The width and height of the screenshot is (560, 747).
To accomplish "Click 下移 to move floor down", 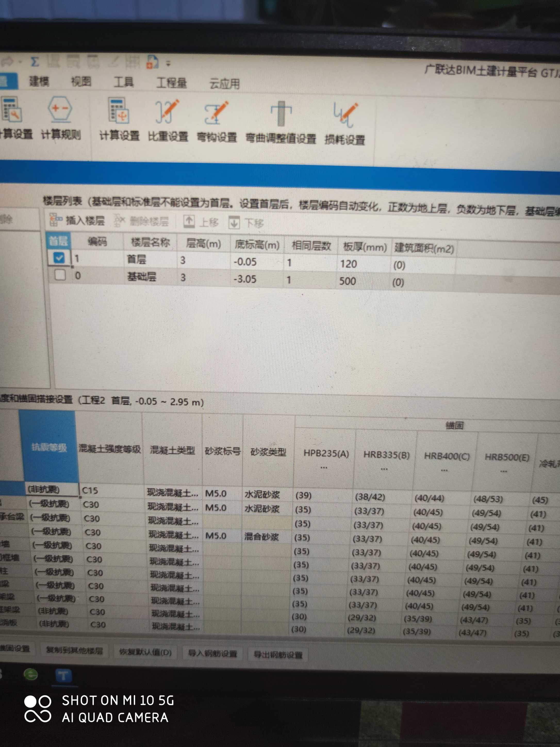I will [246, 223].
